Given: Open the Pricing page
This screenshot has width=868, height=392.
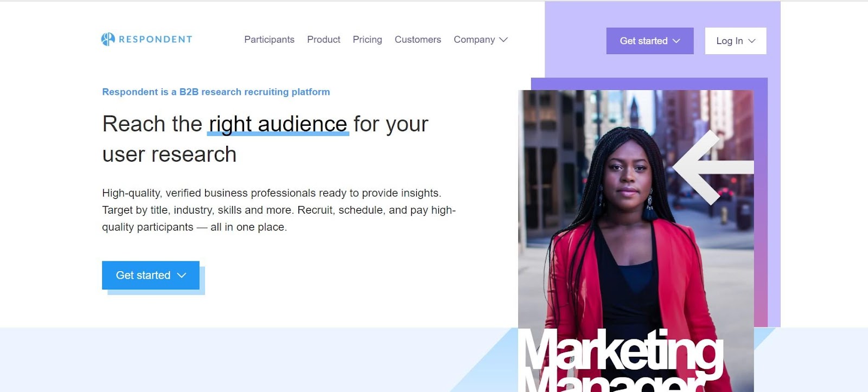Looking at the screenshot, I should tap(367, 40).
